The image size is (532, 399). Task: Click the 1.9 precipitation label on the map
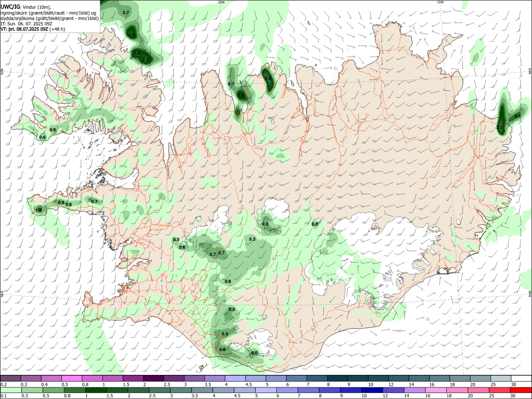pos(137,53)
